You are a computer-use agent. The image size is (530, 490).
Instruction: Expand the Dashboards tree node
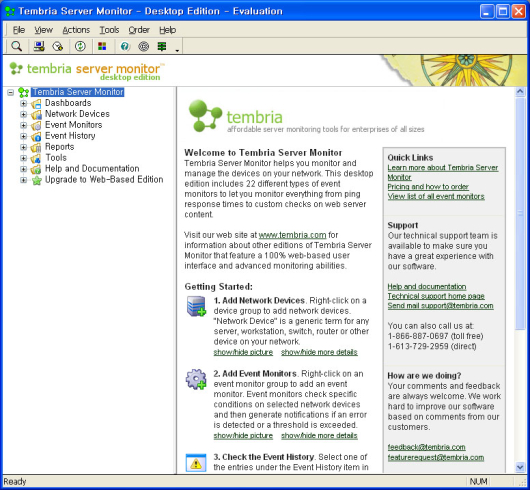23,103
